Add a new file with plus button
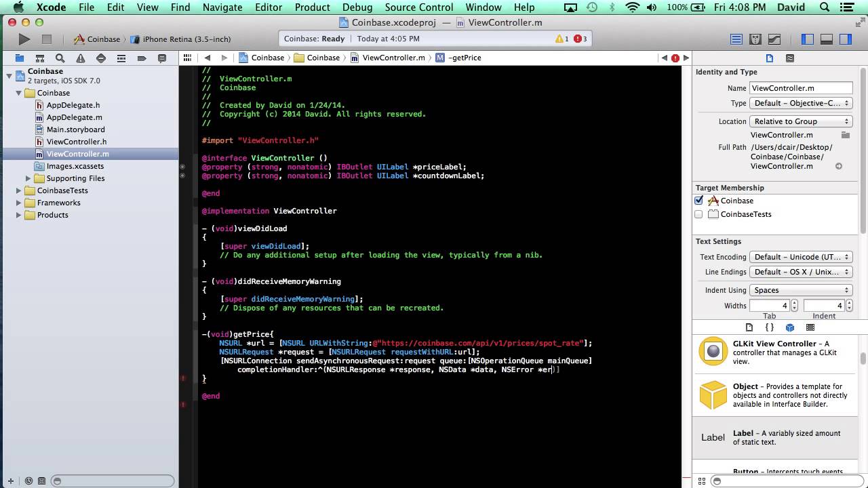The width and height of the screenshot is (868, 488). coord(10,481)
